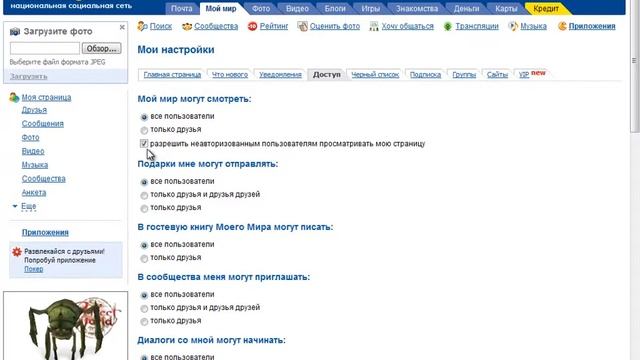Switch to Подписка settings tab
Image resolution: width=640 pixels, height=360 pixels.
[425, 75]
